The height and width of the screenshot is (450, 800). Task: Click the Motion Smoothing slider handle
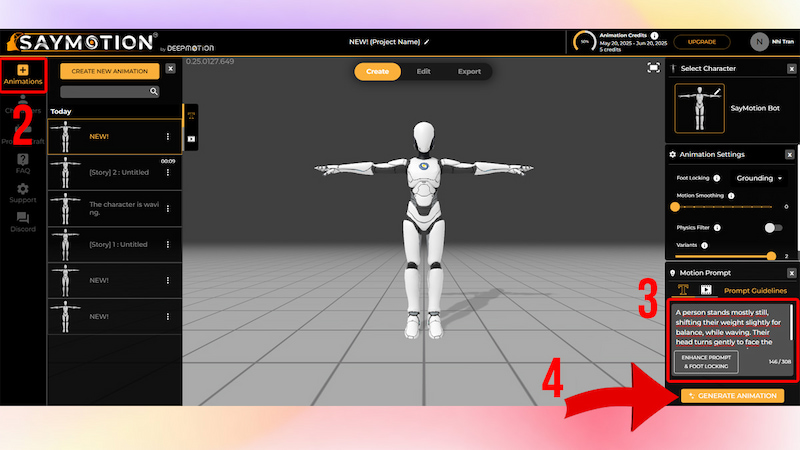(x=675, y=206)
